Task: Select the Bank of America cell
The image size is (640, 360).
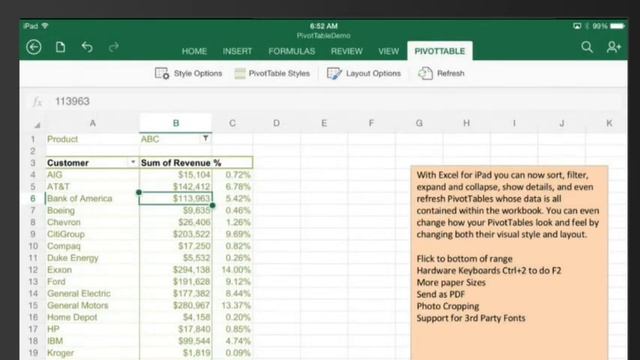Action: point(93,198)
